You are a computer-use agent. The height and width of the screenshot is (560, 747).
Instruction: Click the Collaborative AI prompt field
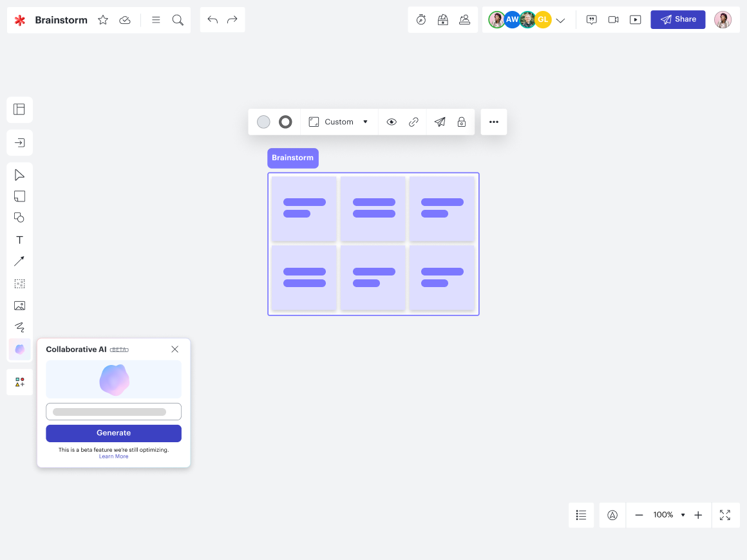point(113,412)
